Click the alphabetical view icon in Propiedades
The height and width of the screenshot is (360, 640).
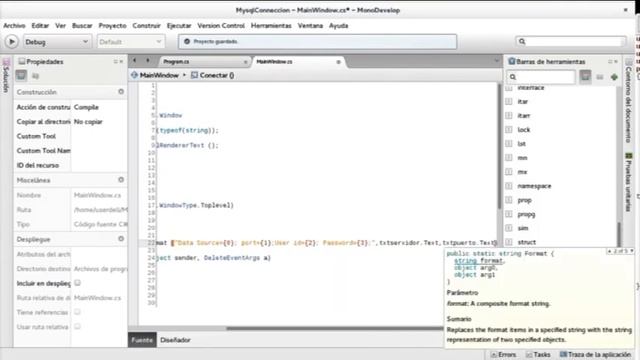(36, 76)
